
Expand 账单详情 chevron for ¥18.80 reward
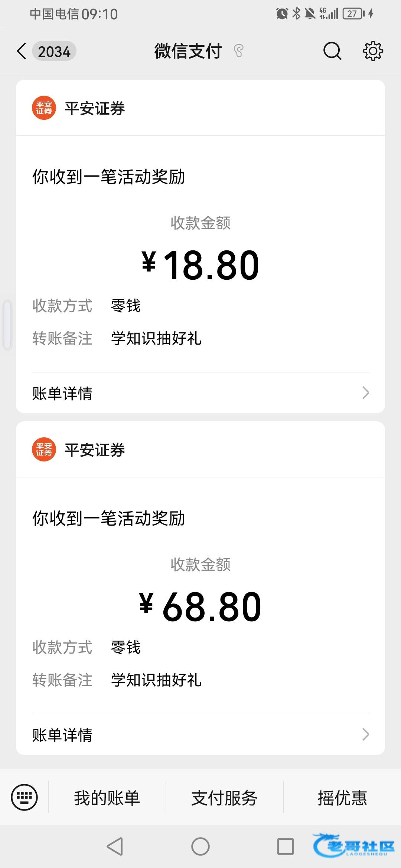(x=365, y=393)
